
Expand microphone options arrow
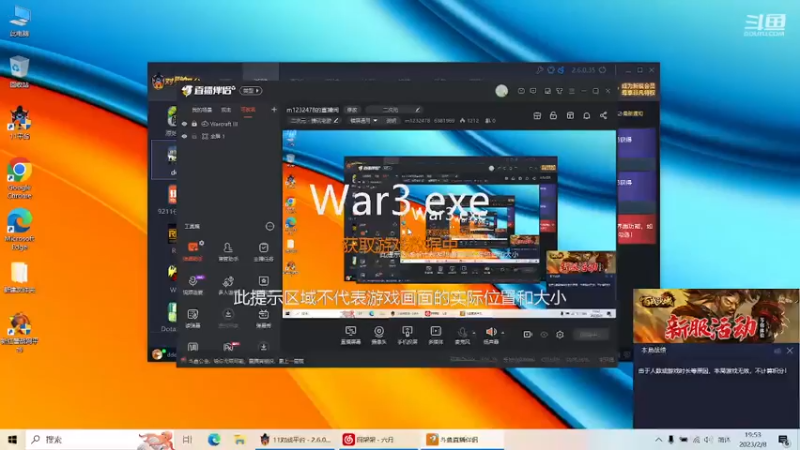(474, 333)
